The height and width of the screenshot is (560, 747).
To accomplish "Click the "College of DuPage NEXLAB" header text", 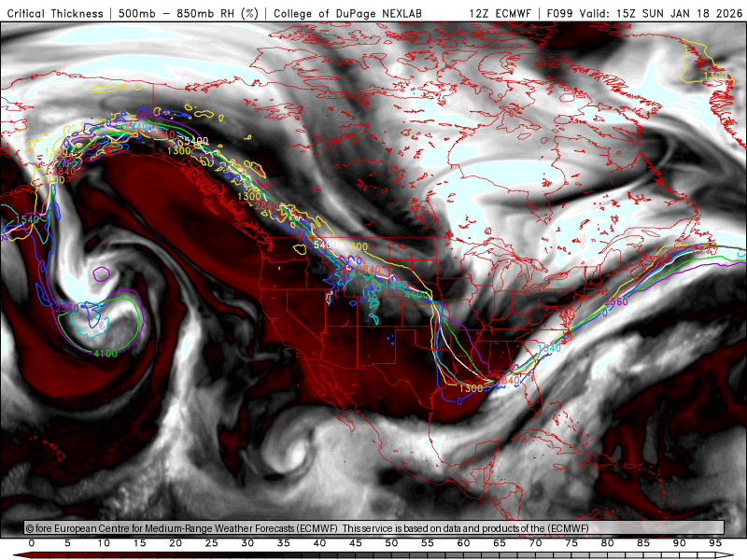I will click(x=347, y=13).
